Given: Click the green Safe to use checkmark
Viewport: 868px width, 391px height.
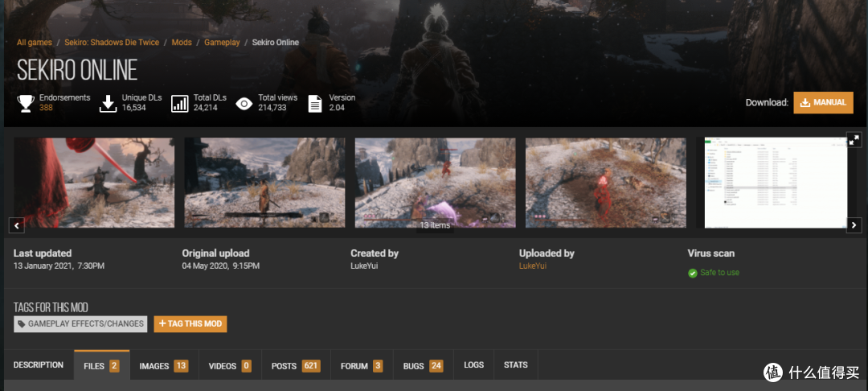Looking at the screenshot, I should (693, 273).
